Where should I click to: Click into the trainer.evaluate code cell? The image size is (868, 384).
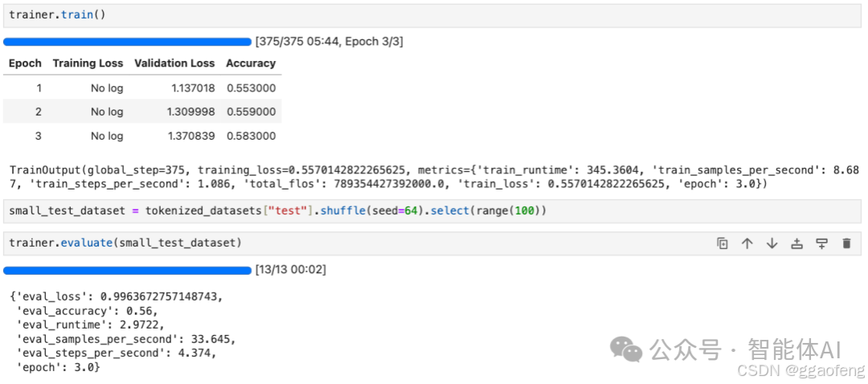pyautogui.click(x=432, y=243)
